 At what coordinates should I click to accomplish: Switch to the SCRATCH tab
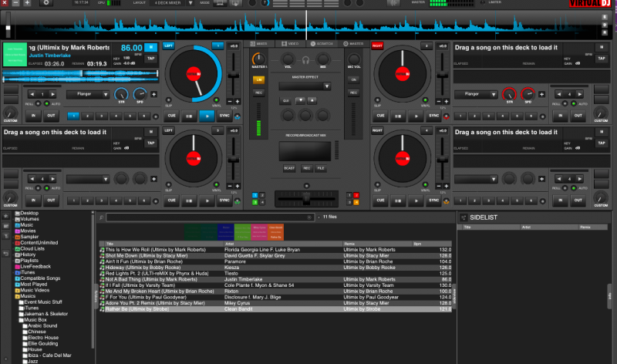[x=322, y=44]
